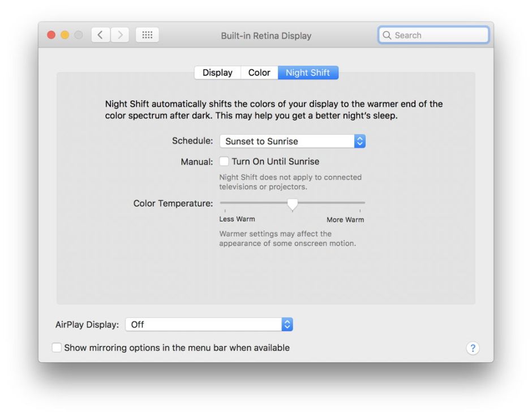Go back using the left chevron button

point(100,35)
